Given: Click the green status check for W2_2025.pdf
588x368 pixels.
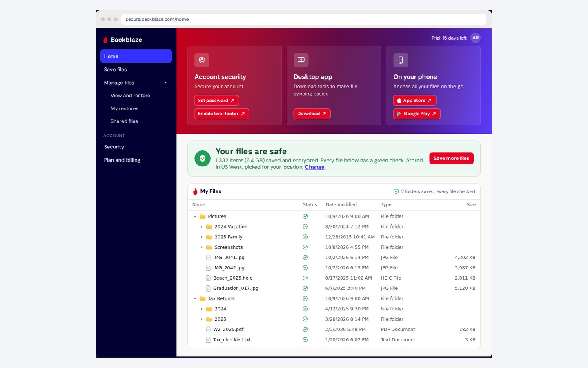Looking at the screenshot, I should coord(305,330).
